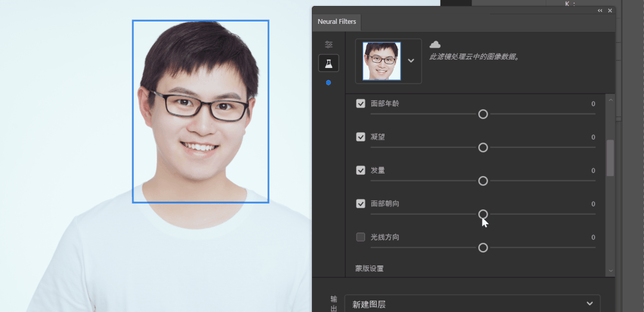The image size is (644, 312).
Task: Click the 光线方向 value field
Action: (593, 237)
